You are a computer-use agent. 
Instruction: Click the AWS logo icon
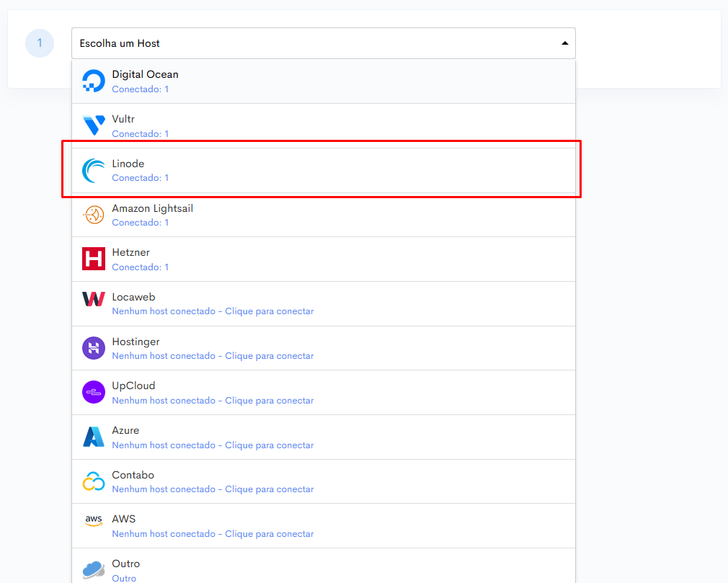(x=94, y=520)
